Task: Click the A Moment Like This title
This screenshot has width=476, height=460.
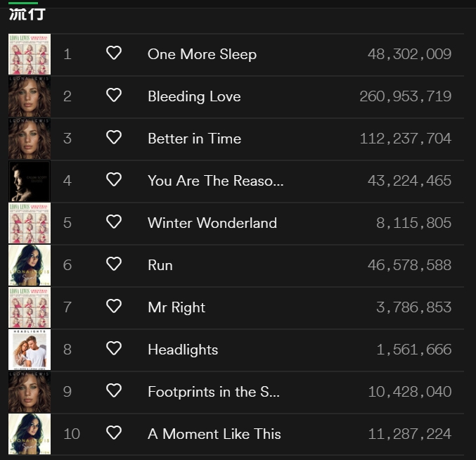Action: [214, 434]
